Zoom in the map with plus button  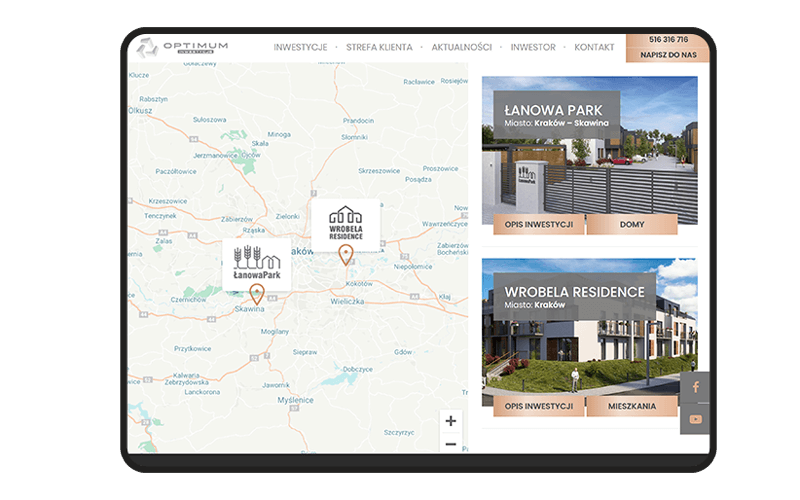(x=451, y=421)
